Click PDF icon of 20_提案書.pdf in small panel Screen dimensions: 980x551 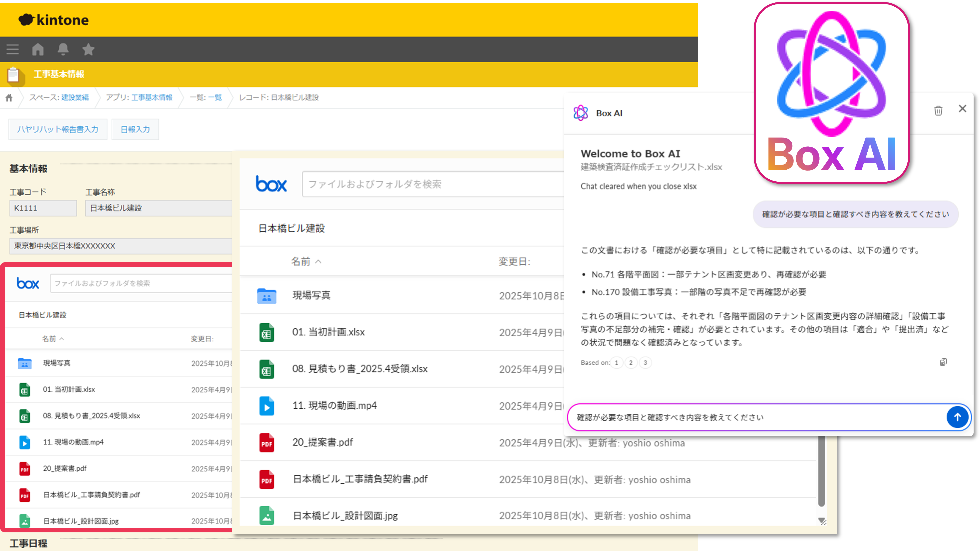coord(25,469)
